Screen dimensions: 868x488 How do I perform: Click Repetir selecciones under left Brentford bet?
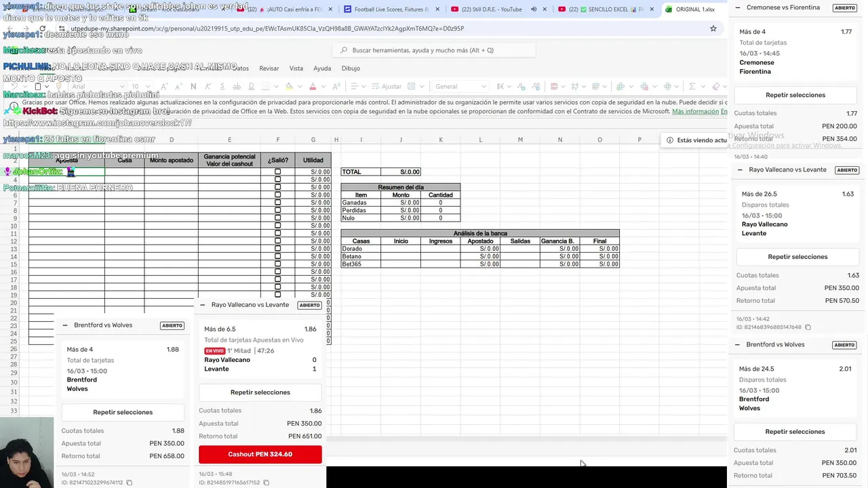pyautogui.click(x=123, y=412)
